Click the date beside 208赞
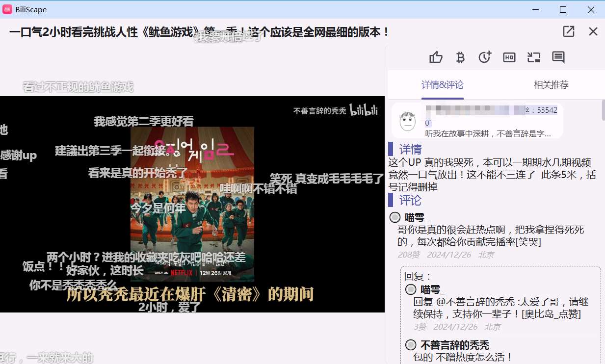605x364 pixels. coord(449,255)
